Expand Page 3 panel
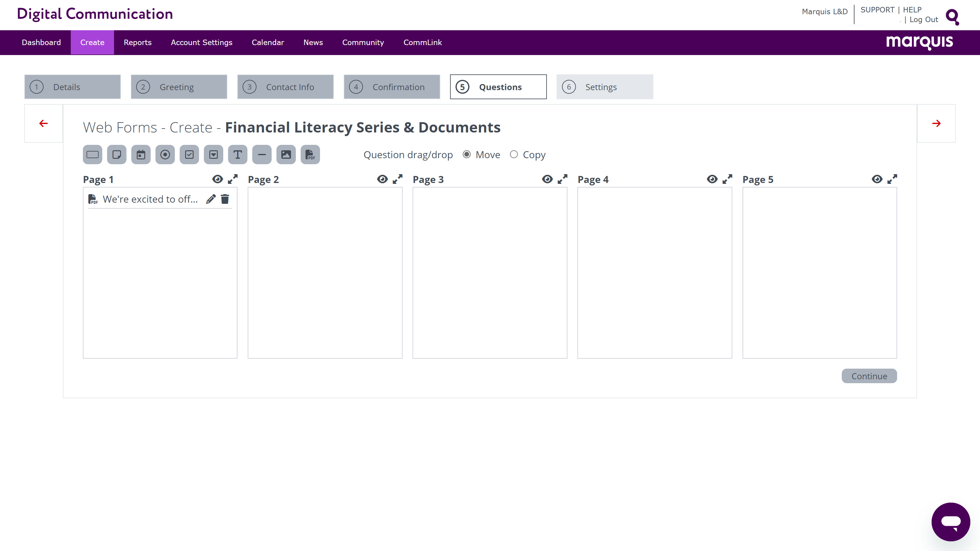Image resolution: width=980 pixels, height=551 pixels. [562, 179]
